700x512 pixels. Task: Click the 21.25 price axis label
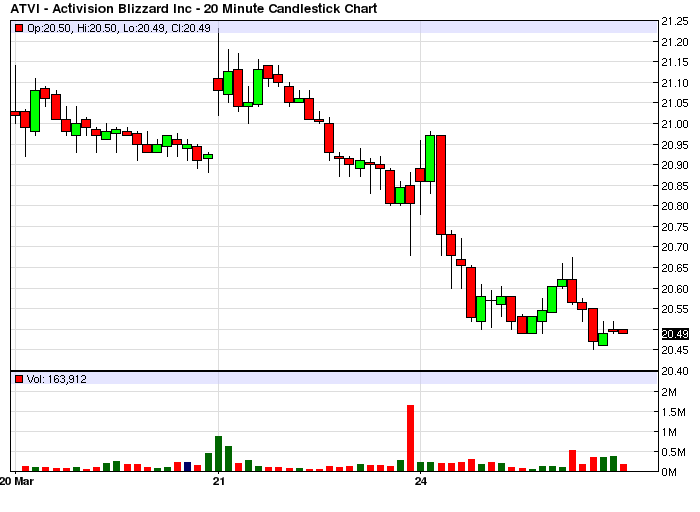click(x=675, y=21)
